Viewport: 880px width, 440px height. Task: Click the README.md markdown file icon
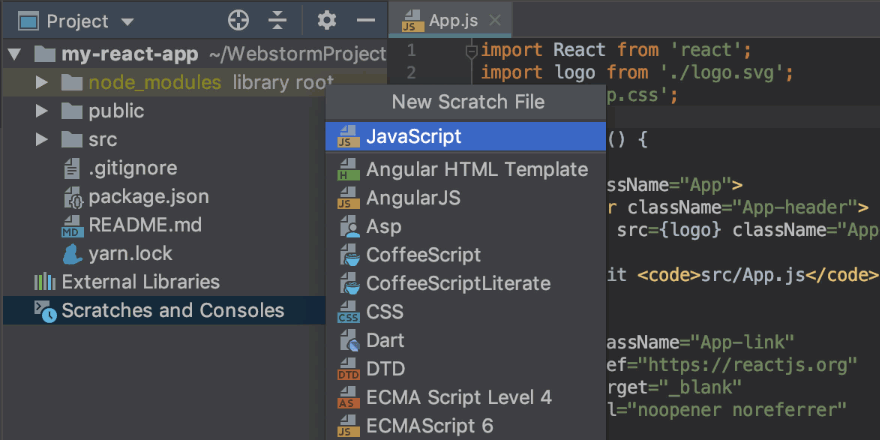[x=72, y=226]
